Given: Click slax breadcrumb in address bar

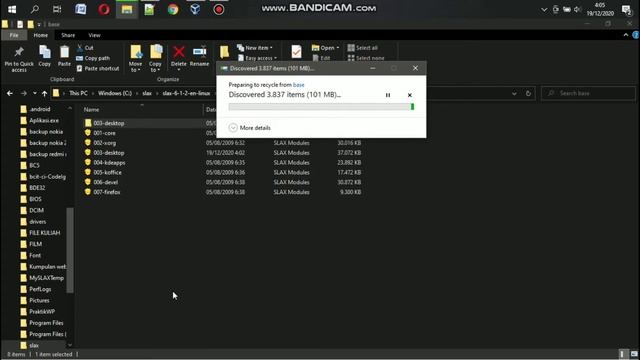Looking at the screenshot, I should pos(147,93).
